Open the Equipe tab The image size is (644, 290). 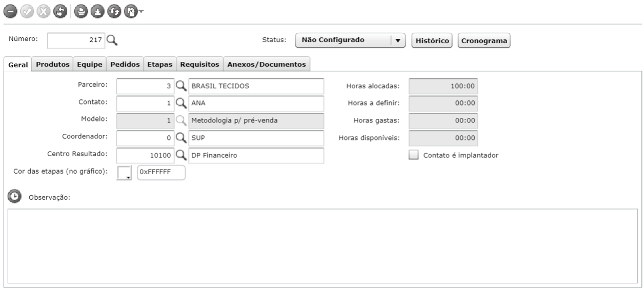tap(90, 65)
